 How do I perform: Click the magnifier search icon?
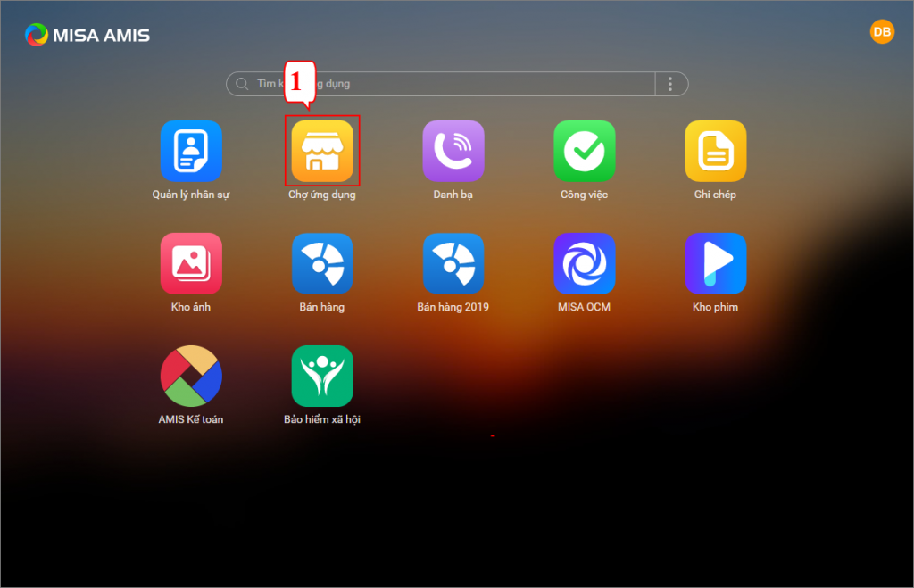[x=242, y=84]
